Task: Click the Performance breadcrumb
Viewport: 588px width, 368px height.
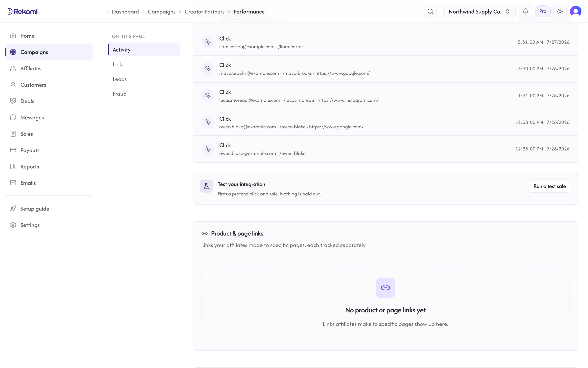Action: 249,11
